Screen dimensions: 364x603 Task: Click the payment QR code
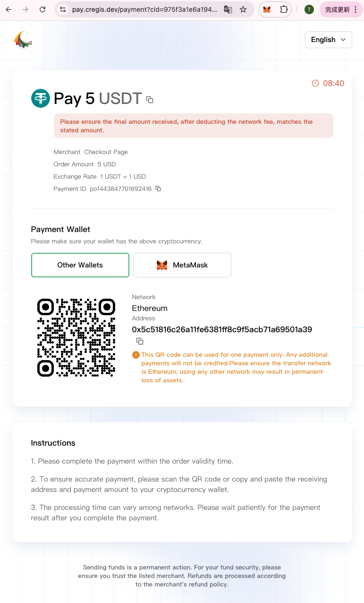pos(76,337)
